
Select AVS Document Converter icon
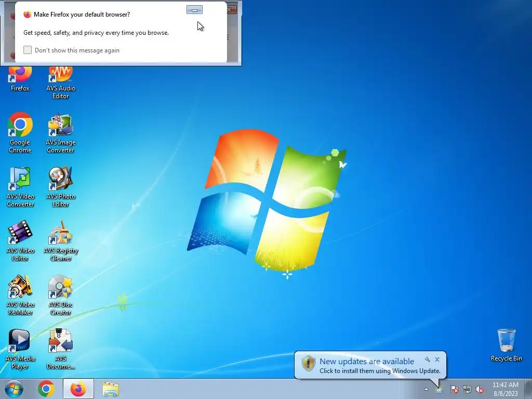[x=60, y=349]
